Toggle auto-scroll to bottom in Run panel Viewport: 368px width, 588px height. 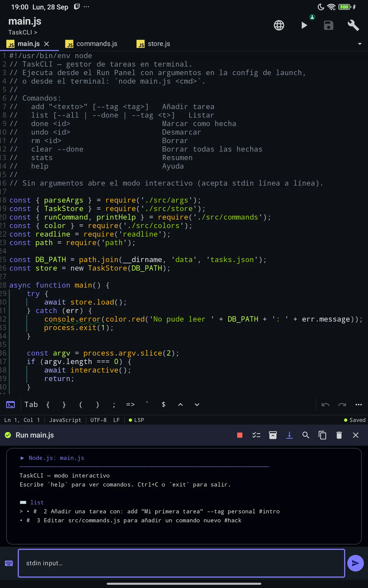click(x=289, y=435)
